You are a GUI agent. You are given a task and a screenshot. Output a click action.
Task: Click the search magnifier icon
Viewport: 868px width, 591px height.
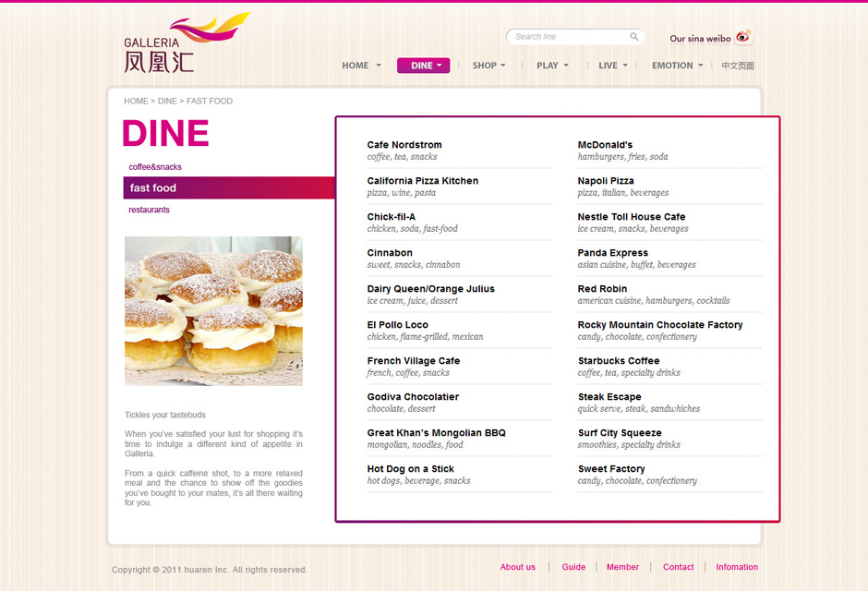coord(634,37)
